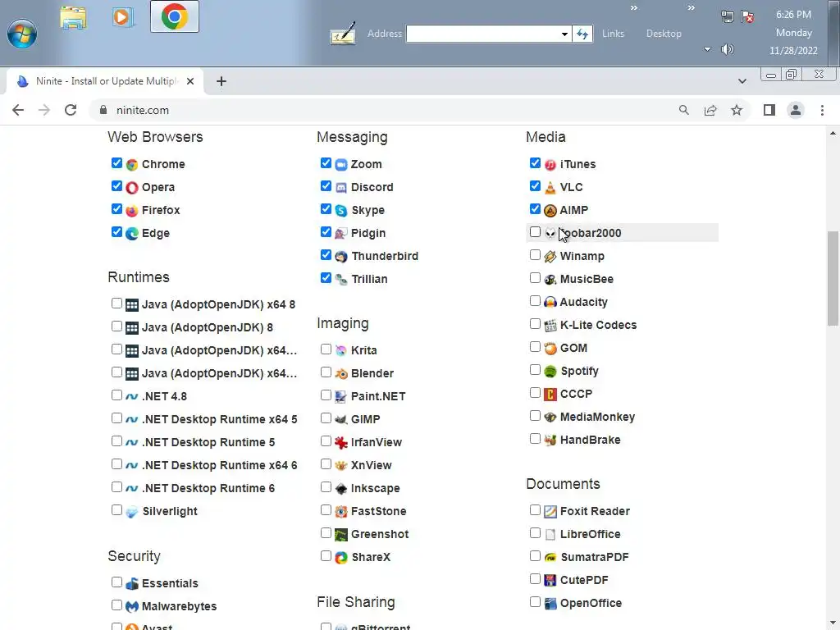Click the VLC traffic cone icon
Screen dimensions: 840x630
(x=550, y=188)
